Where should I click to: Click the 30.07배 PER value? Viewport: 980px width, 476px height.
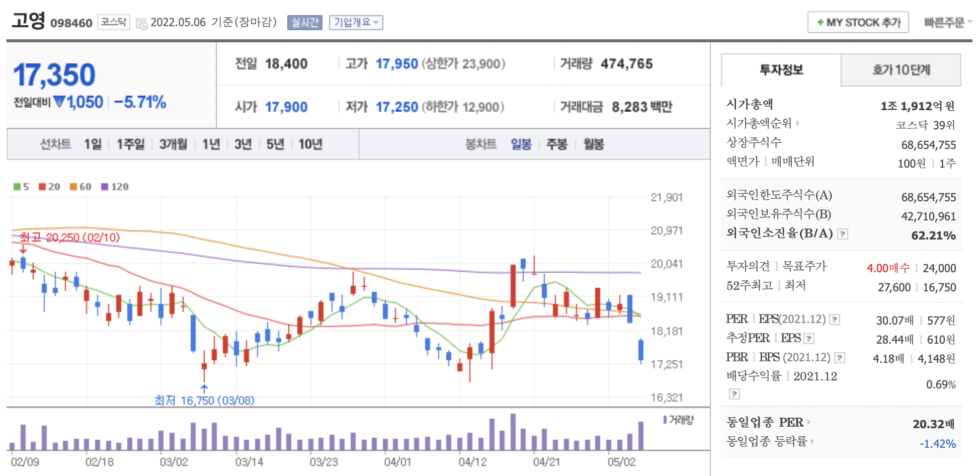[x=895, y=321]
